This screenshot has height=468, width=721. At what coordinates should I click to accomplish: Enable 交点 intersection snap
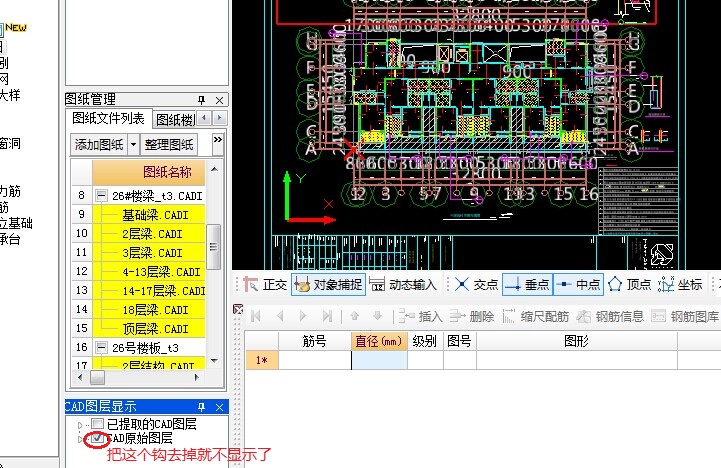(476, 285)
